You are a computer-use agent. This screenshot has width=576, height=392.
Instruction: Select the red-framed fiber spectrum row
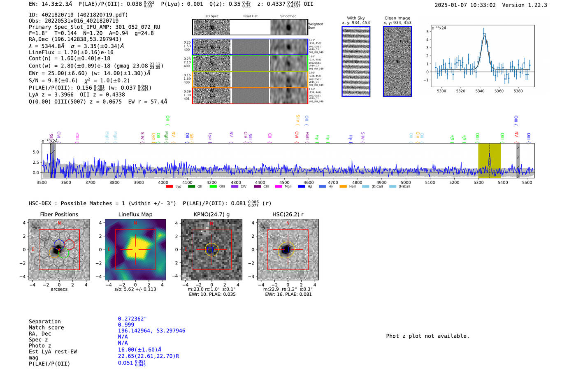pyautogui.click(x=250, y=95)
